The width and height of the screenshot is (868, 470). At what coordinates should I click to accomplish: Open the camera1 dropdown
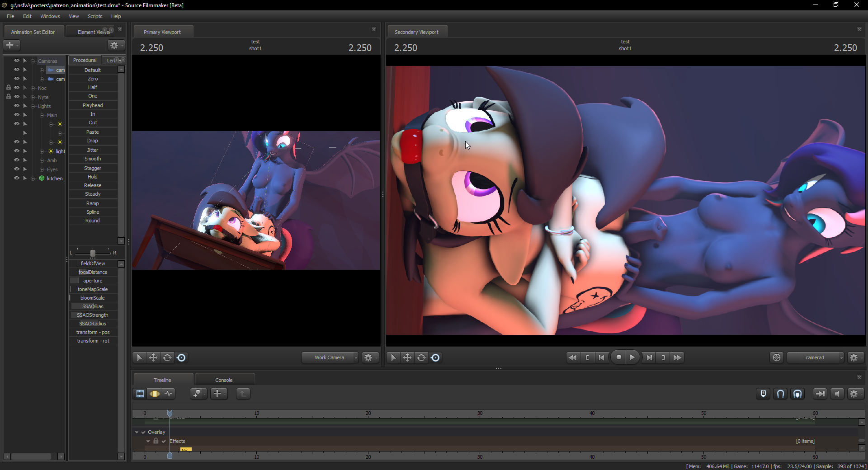816,357
